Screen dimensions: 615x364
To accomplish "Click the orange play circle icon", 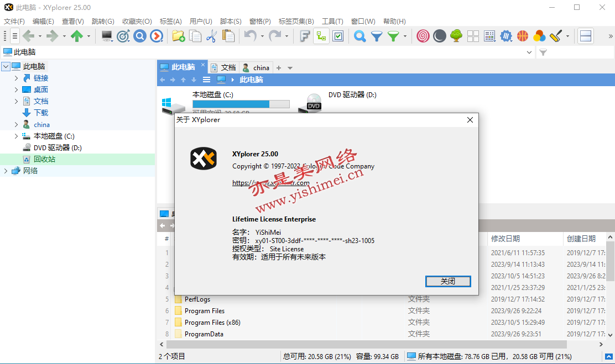I will click(157, 36).
